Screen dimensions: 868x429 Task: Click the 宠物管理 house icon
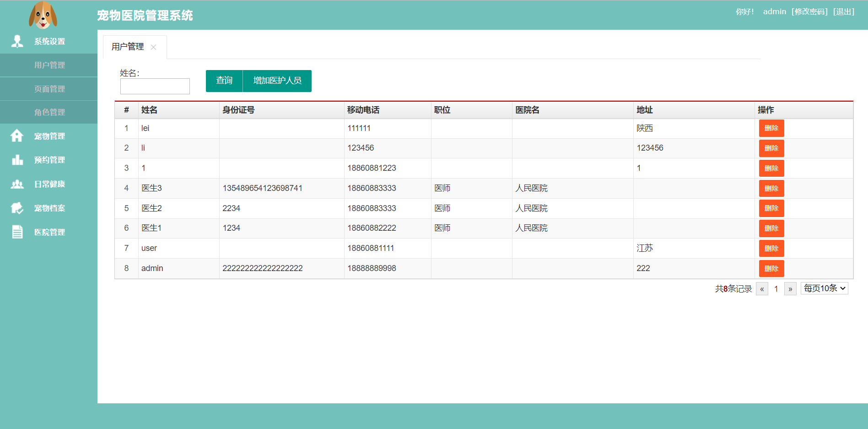click(17, 136)
